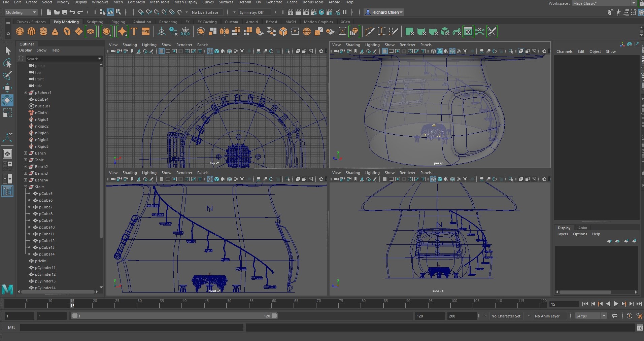Click the SVG import shelf icon
This screenshot has height=341, width=644.
[146, 32]
